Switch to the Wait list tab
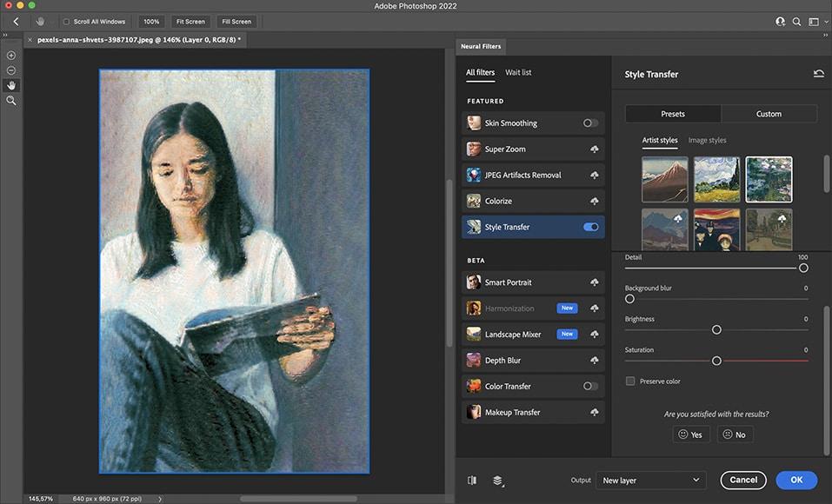Image resolution: width=832 pixels, height=504 pixels. pyautogui.click(x=518, y=72)
